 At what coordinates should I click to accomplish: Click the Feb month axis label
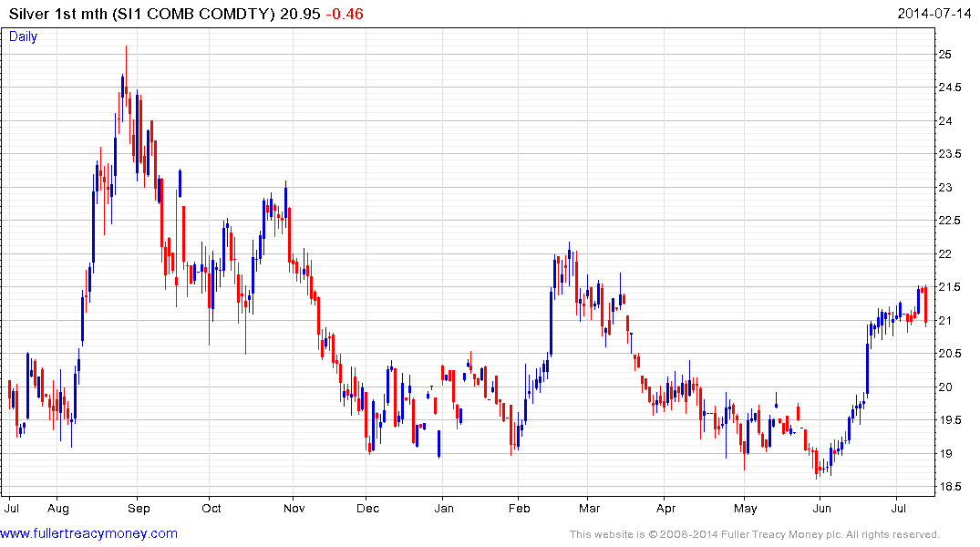pos(519,508)
